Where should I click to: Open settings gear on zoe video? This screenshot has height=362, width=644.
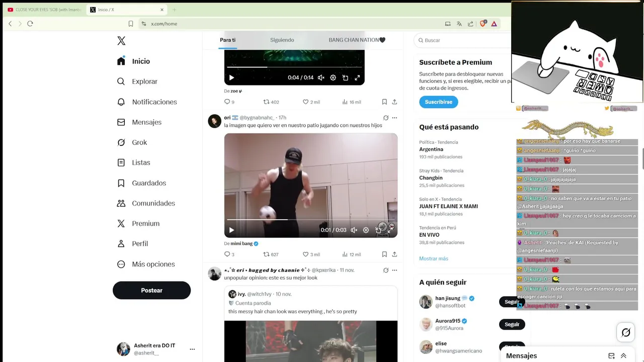click(333, 77)
